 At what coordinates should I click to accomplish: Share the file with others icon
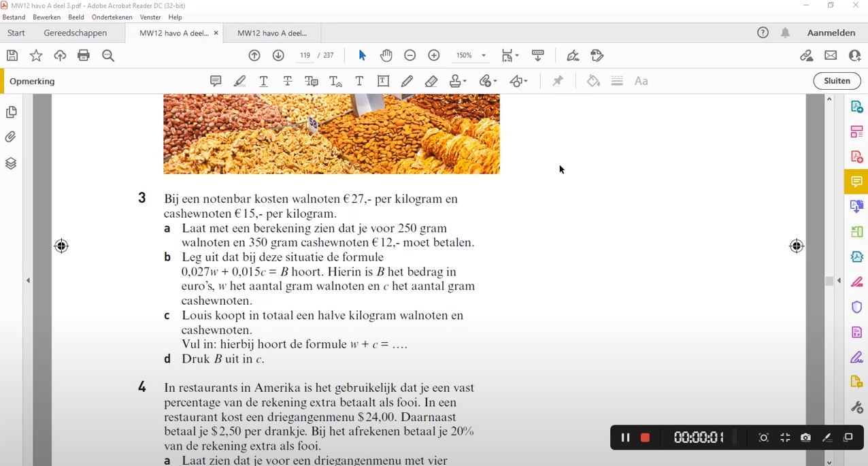[854, 56]
